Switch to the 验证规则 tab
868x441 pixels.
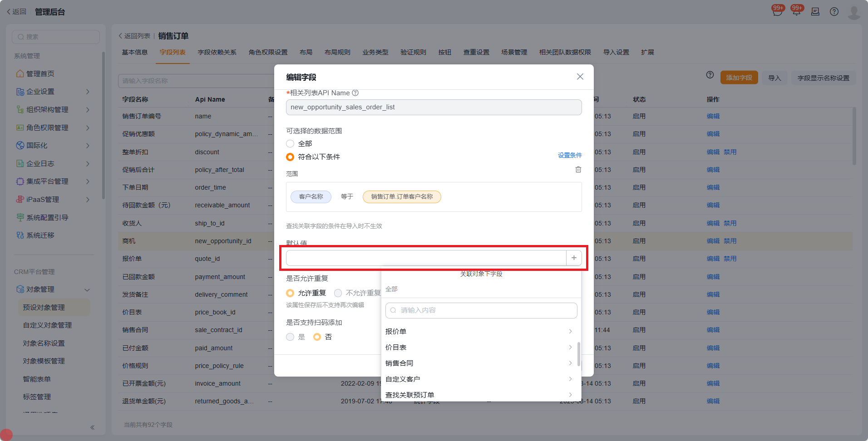click(413, 52)
